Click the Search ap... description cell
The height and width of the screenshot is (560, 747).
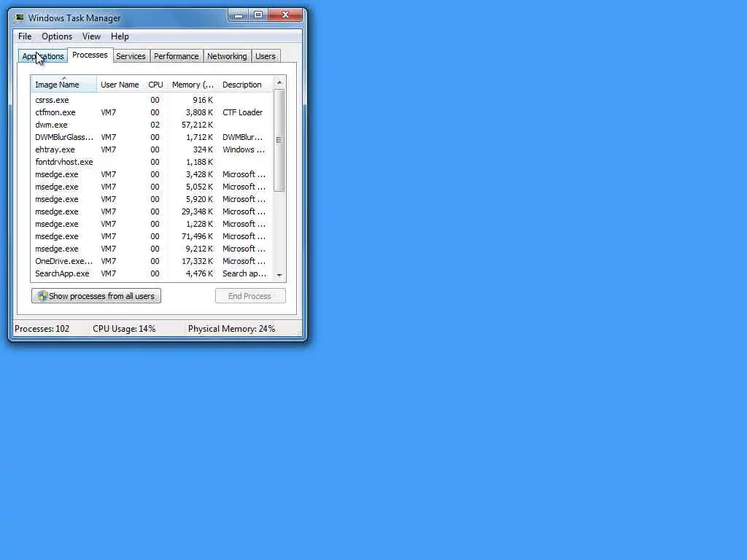point(244,273)
